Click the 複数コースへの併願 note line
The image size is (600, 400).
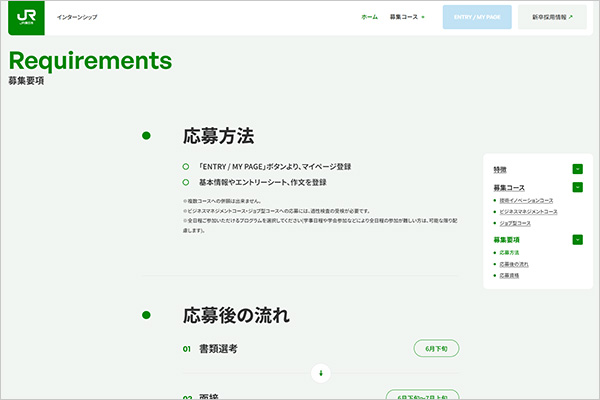[x=222, y=201]
